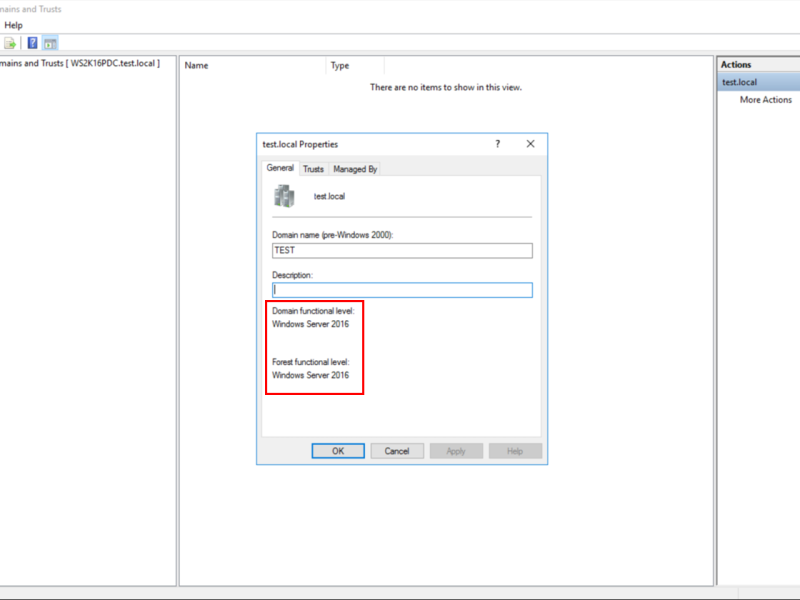800x600 pixels.
Task: Click the Name column header
Action: tap(253, 65)
